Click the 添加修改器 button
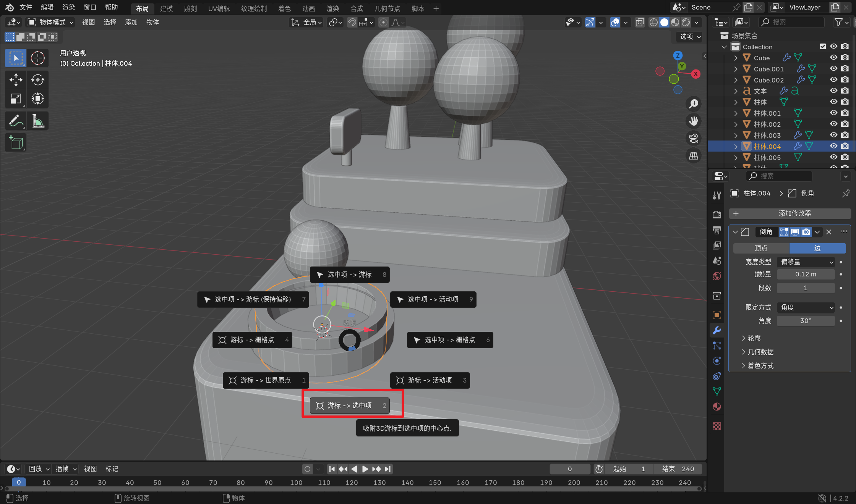Viewport: 856px width, 504px height. pyautogui.click(x=790, y=213)
